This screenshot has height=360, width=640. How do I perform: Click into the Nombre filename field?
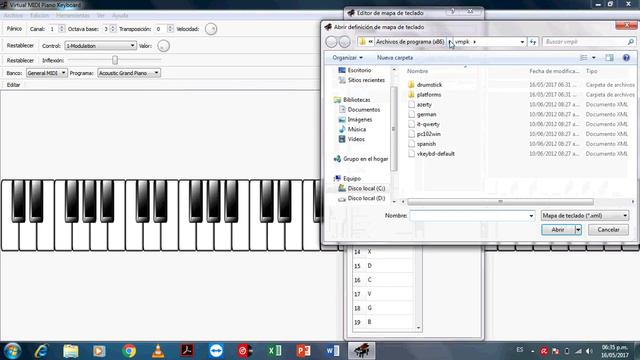[469, 216]
